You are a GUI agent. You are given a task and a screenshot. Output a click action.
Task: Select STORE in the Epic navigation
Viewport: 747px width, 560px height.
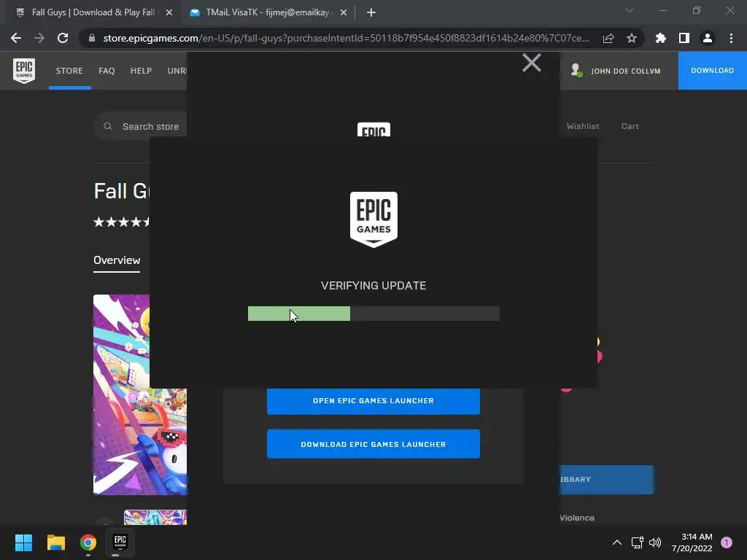tap(69, 71)
